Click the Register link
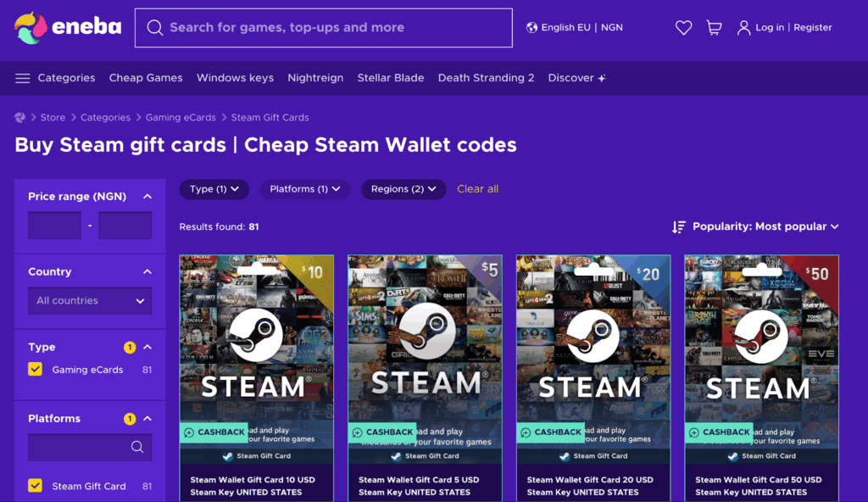868x502 pixels. (813, 28)
